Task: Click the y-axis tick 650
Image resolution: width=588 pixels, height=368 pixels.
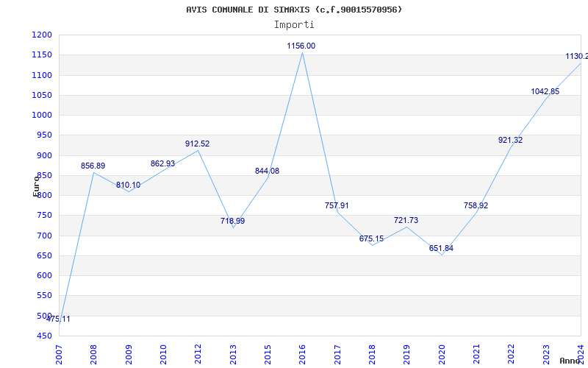Action: click(x=44, y=255)
